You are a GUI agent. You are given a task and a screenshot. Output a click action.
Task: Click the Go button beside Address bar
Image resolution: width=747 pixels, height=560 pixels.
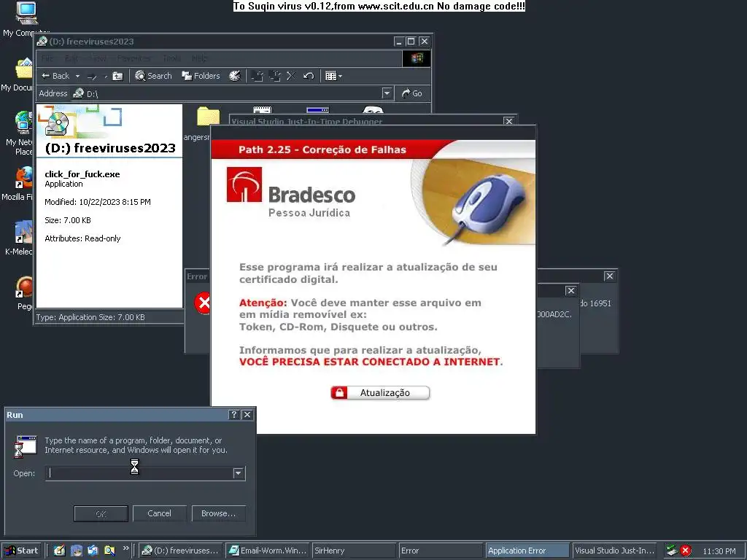[412, 93]
